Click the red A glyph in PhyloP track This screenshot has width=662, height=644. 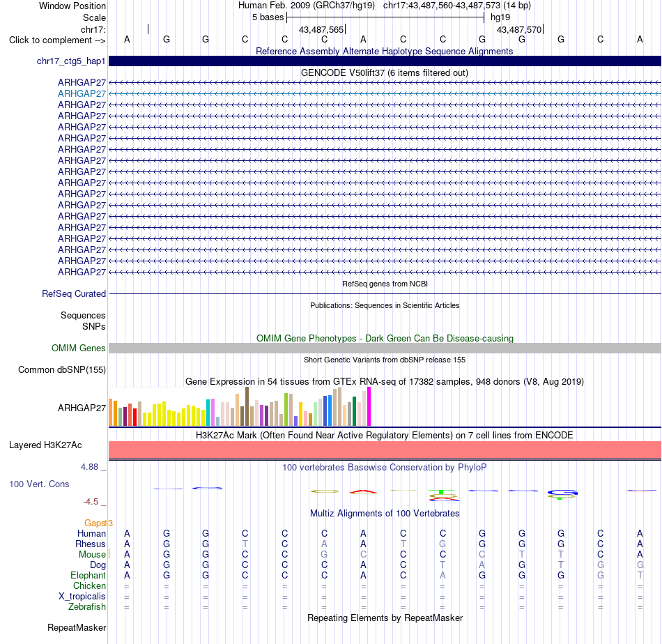[363, 491]
